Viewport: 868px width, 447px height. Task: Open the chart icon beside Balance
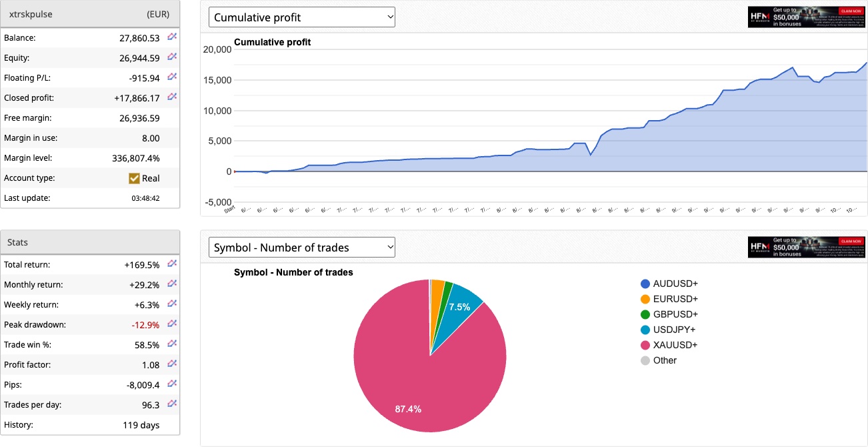[x=172, y=37]
